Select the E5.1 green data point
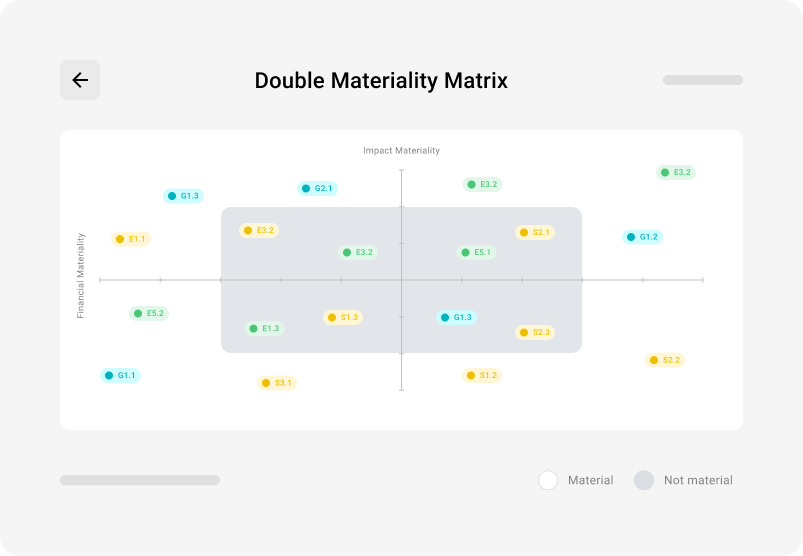The image size is (803, 556). [x=476, y=252]
